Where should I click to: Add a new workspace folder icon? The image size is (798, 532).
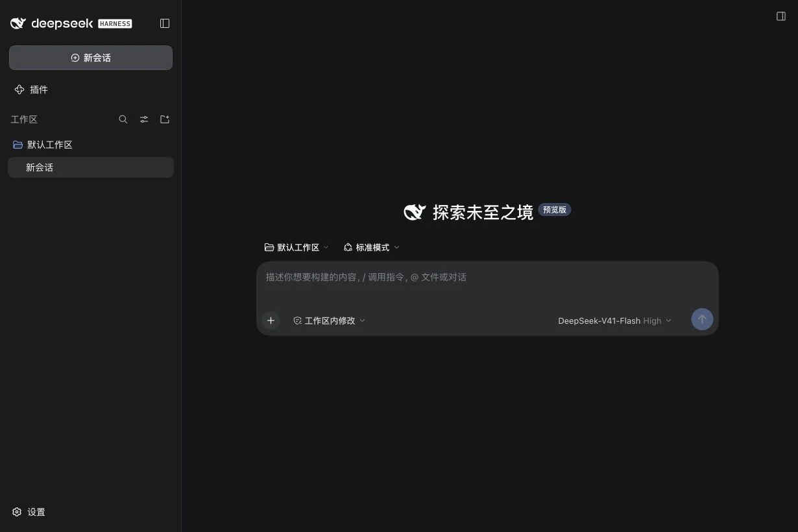coord(165,119)
